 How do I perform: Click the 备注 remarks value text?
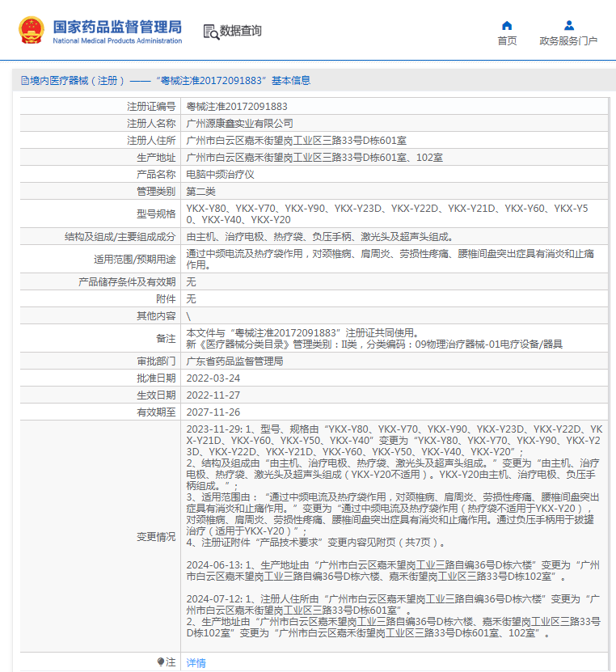click(x=374, y=339)
